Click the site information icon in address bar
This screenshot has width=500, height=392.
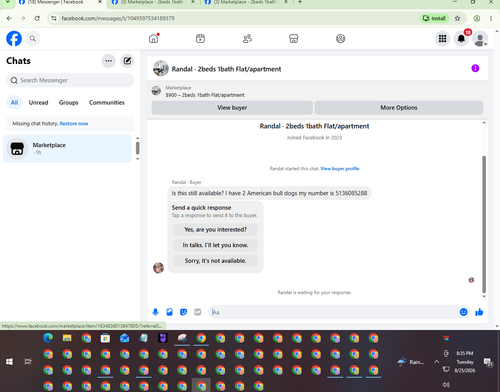(54, 18)
